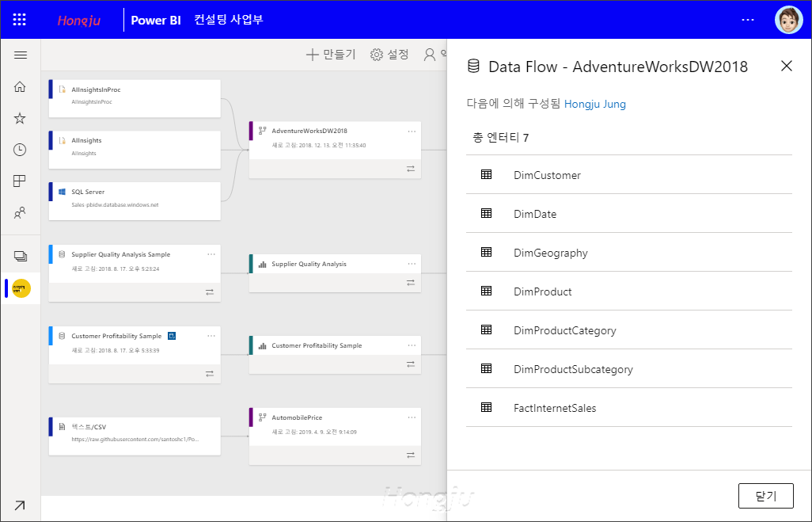Viewport: 812px width, 522px height.
Task: Select the DimProductCategory entity
Action: 629,330
